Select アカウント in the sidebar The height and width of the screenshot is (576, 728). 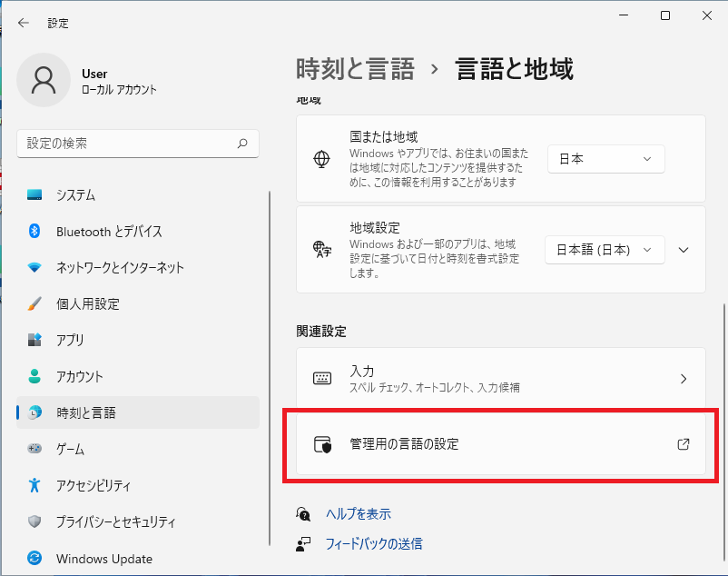coord(138,376)
